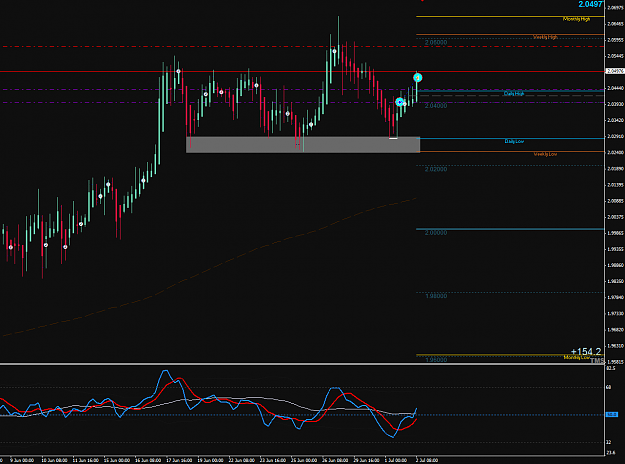625x464 pixels.
Task: Click the TMS indicator label
Action: pyautogui.click(x=597, y=361)
